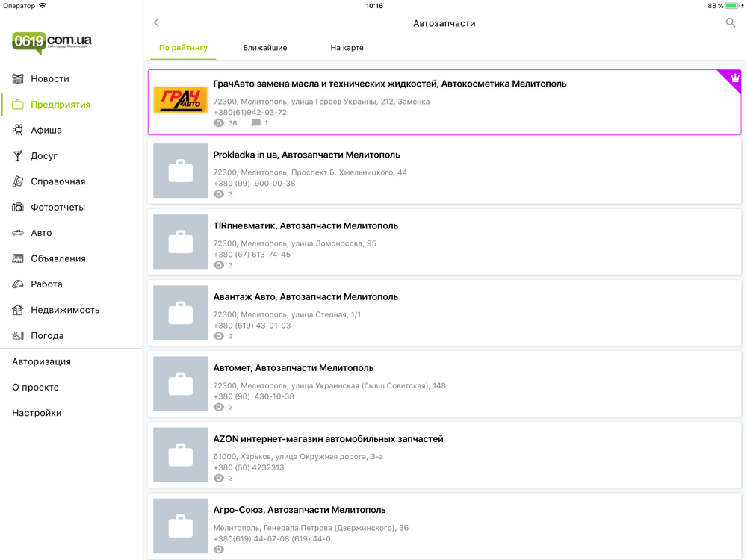Screen dimensions: 747x560
Task: Click the Новости newspaper icon
Action: 18,78
